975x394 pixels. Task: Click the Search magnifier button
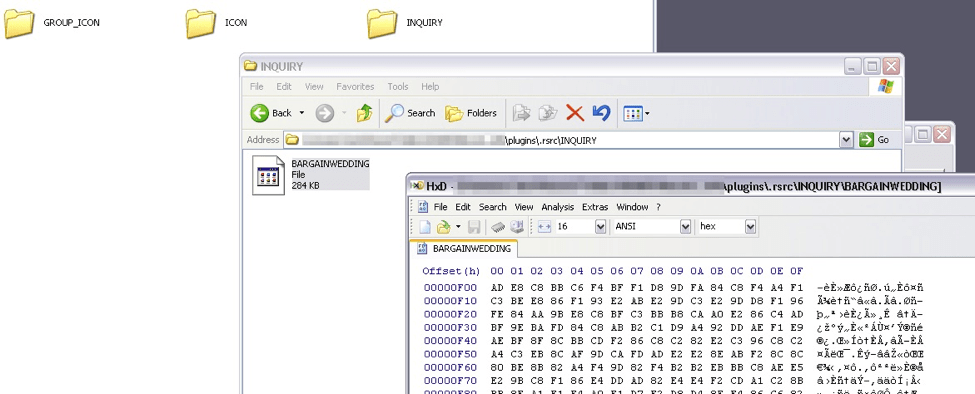click(410, 113)
